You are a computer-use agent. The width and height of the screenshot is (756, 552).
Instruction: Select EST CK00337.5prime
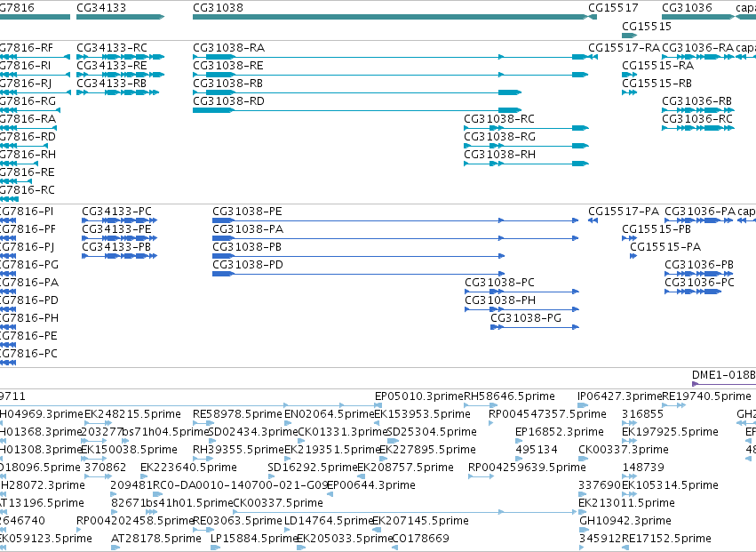point(405,512)
